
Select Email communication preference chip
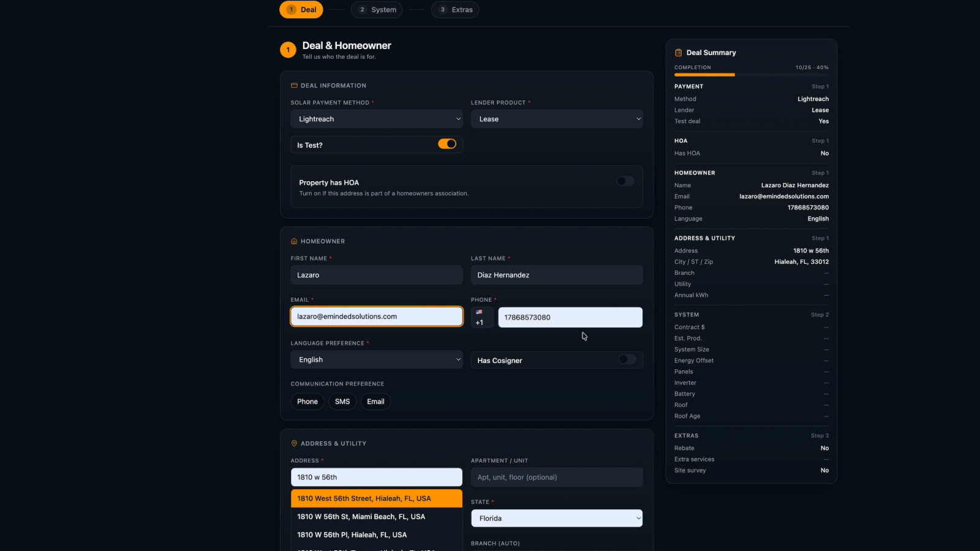coord(376,402)
